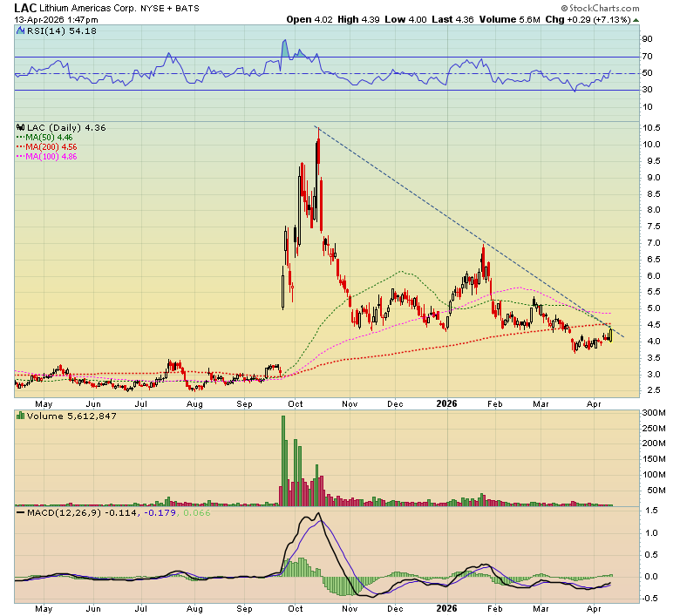Click the 300M volume axis label

[x=654, y=413]
